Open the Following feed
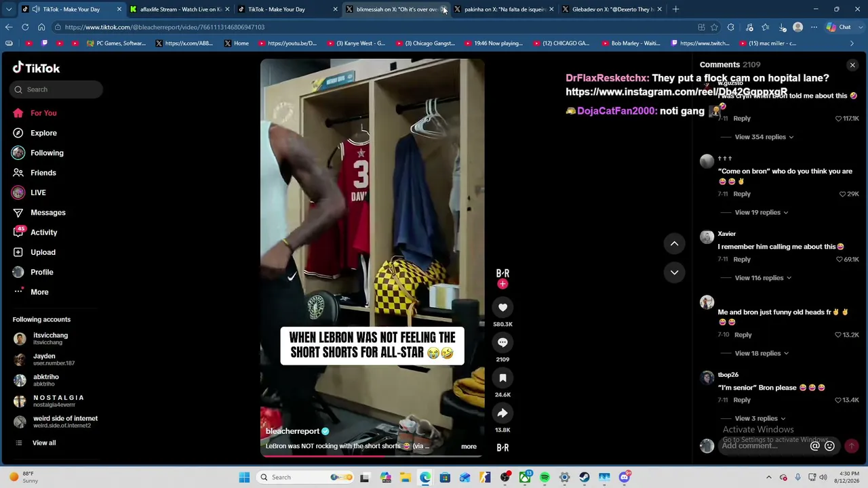Screen dimensions: 868x488 click(47, 153)
